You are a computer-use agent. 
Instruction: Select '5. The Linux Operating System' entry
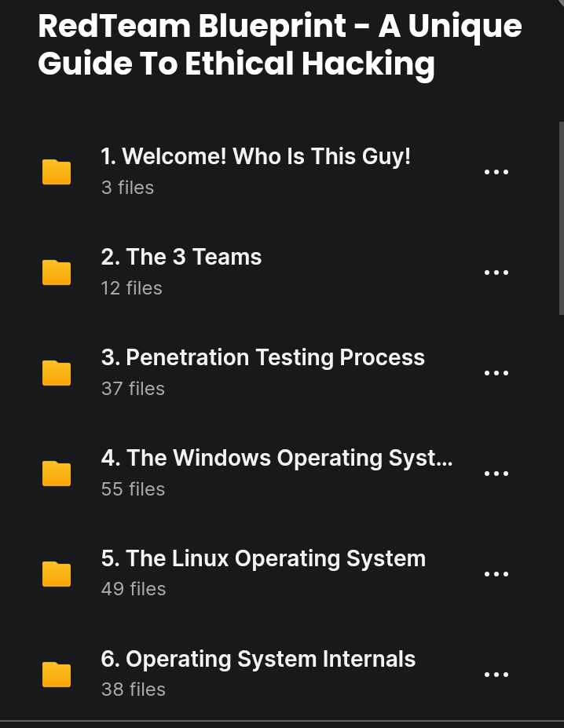pos(263,558)
